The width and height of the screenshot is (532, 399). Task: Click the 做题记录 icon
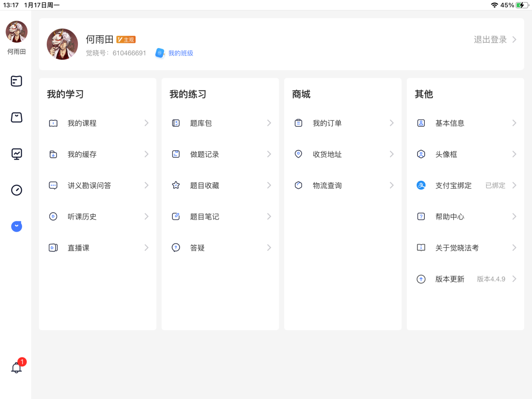click(x=176, y=154)
